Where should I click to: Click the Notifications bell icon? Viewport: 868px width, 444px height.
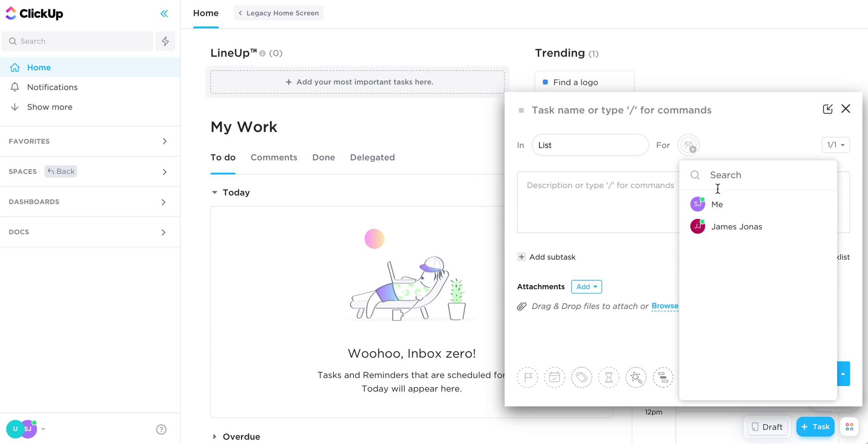[x=15, y=87]
